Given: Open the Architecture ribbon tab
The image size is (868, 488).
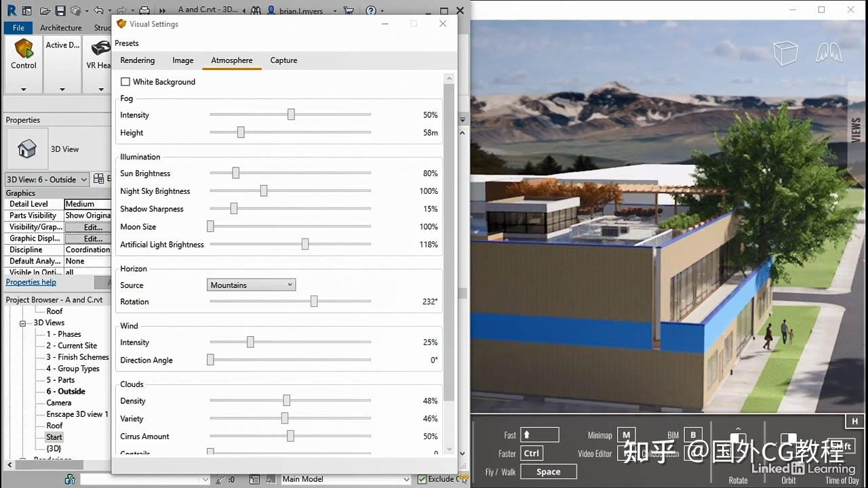Looking at the screenshot, I should tap(60, 28).
